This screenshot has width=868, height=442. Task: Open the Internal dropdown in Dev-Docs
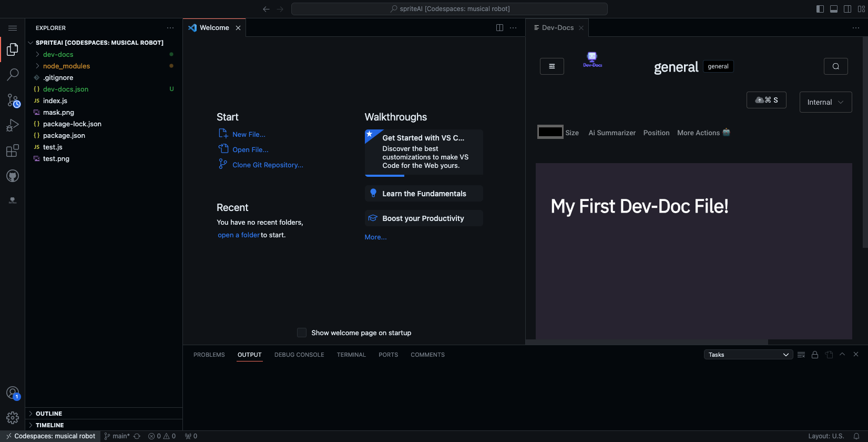[825, 102]
